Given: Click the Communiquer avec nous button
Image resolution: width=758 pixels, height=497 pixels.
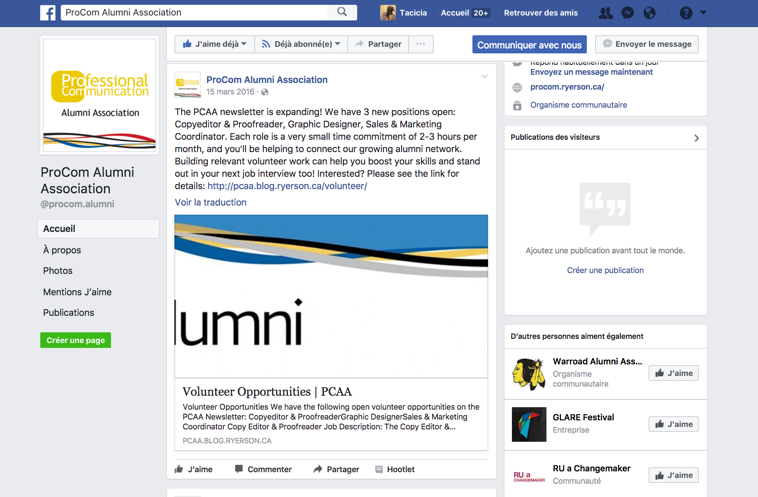Looking at the screenshot, I should (529, 45).
